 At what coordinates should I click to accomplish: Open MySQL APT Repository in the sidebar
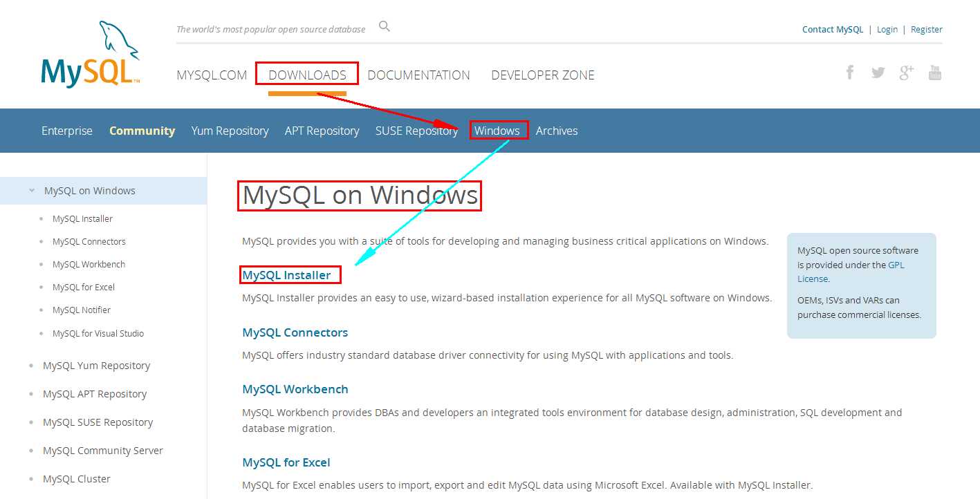coord(95,394)
